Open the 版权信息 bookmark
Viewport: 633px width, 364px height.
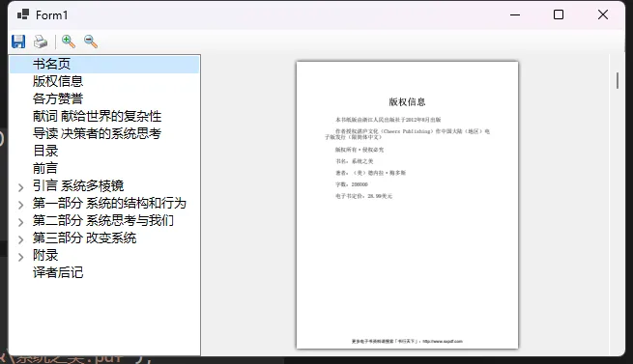point(58,81)
